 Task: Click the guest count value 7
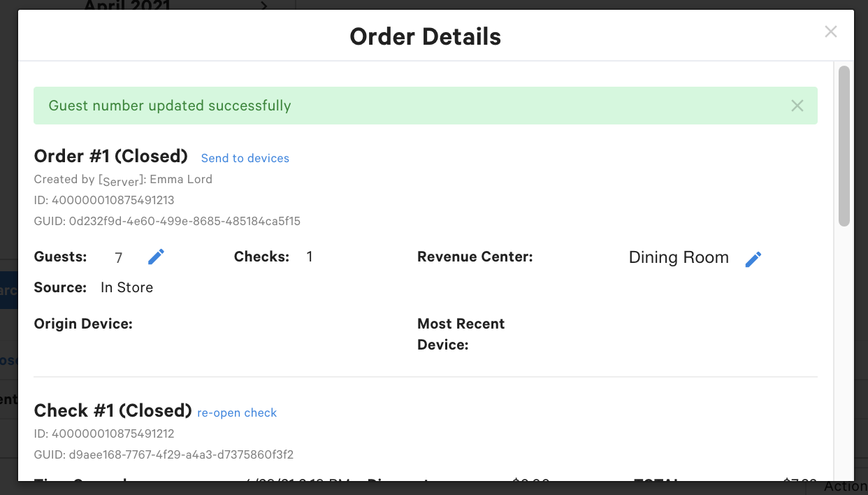click(x=119, y=258)
